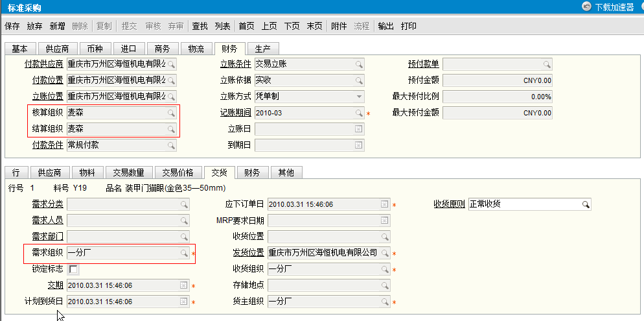644x321 pixels.
Task: Click the 付款供应商 label link
Action: click(44, 64)
